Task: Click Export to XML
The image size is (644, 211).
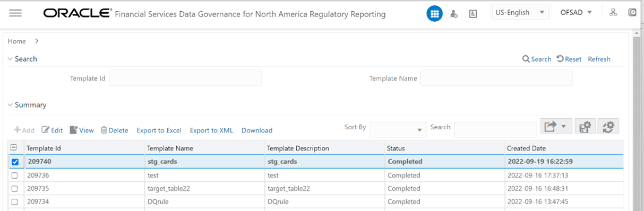Action: (x=211, y=130)
